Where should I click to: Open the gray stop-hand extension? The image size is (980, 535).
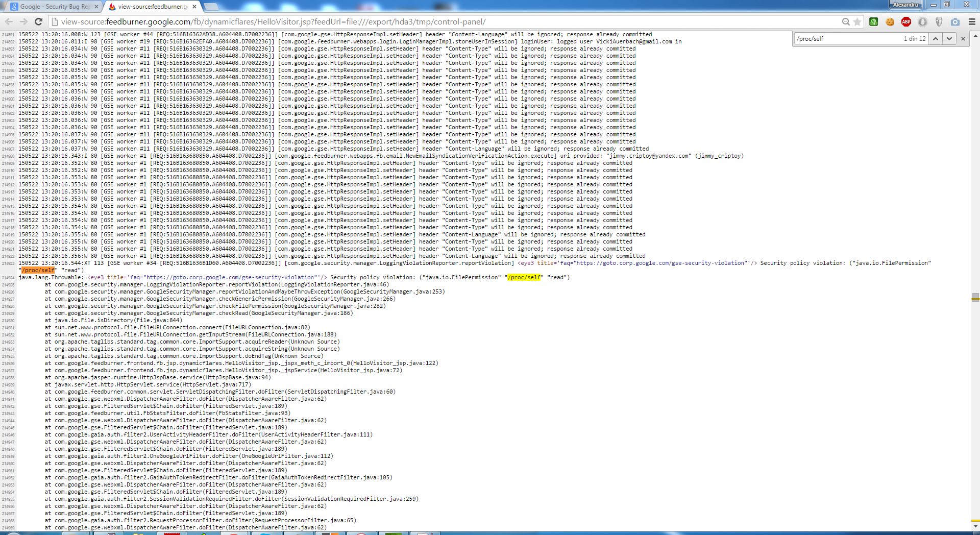[922, 22]
